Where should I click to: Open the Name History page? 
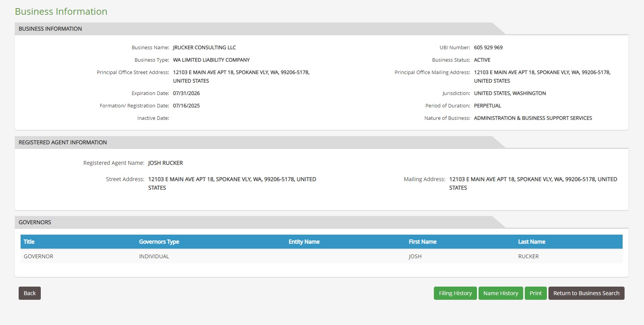point(501,293)
